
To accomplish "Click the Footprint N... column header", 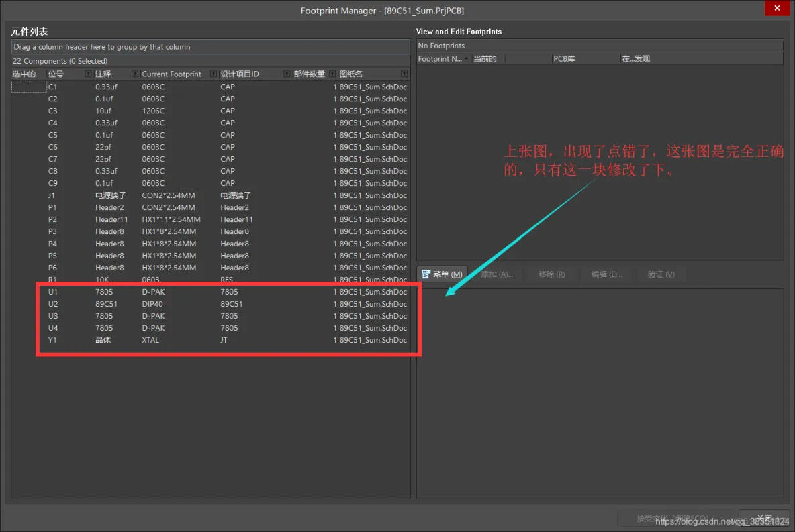I will click(x=440, y=59).
